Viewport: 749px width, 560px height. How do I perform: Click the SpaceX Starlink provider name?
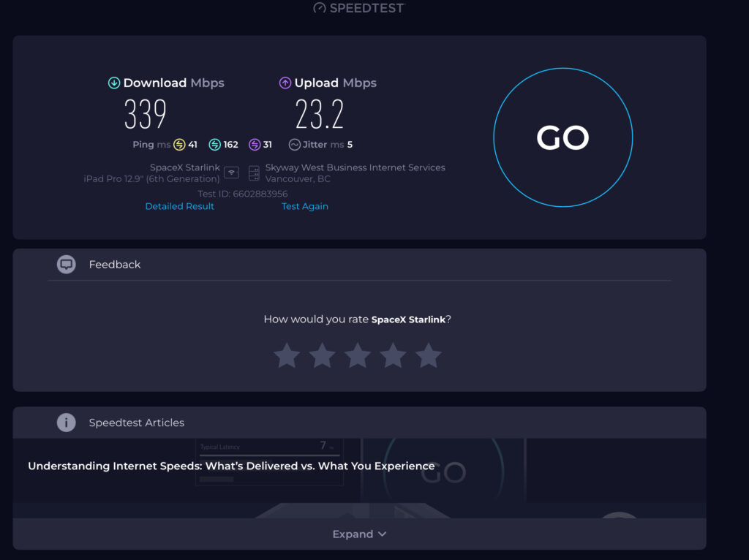point(185,167)
